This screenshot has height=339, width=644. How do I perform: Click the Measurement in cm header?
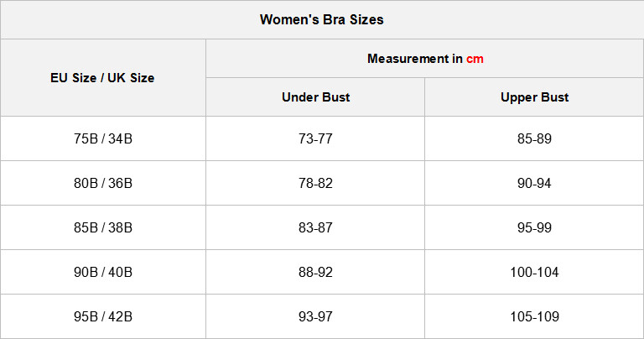tap(425, 59)
